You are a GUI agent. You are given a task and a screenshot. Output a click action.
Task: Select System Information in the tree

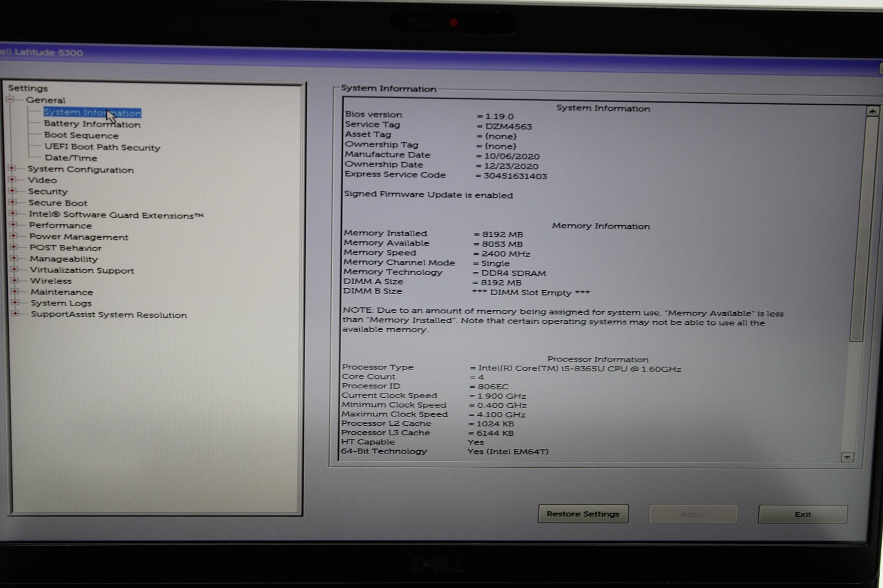point(92,113)
